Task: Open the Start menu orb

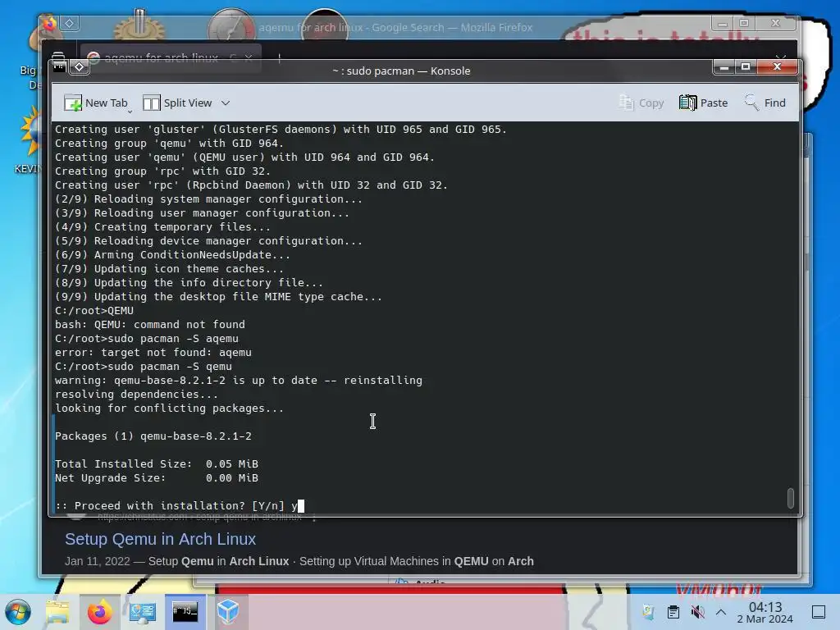Action: tap(18, 612)
